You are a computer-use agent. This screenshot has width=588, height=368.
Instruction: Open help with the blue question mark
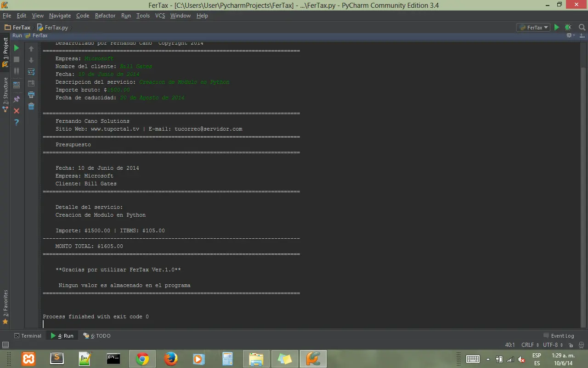pyautogui.click(x=17, y=122)
